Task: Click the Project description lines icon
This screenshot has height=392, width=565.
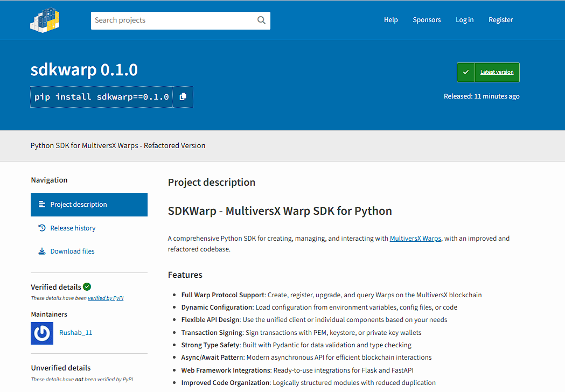Action: tap(43, 204)
